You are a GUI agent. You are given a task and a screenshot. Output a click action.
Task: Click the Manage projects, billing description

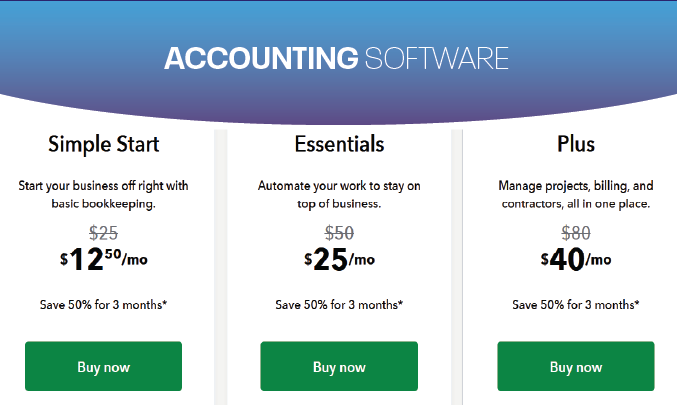coord(576,195)
